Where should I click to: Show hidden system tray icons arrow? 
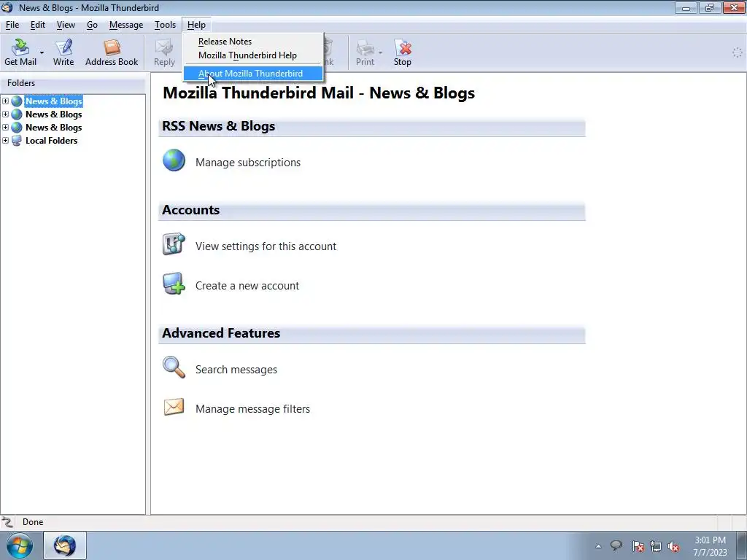(x=598, y=546)
